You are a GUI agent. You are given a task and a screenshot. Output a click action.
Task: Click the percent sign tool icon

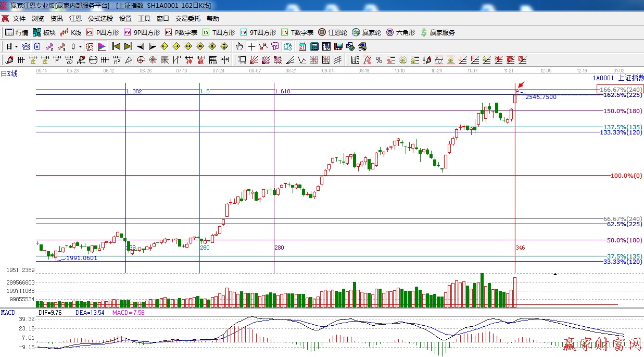click(379, 59)
